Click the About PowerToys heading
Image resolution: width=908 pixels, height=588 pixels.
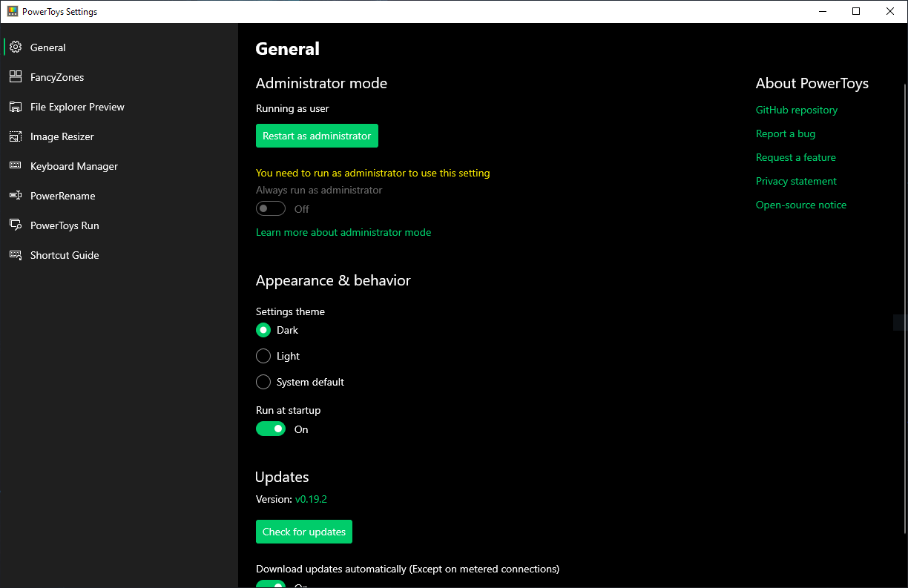812,83
